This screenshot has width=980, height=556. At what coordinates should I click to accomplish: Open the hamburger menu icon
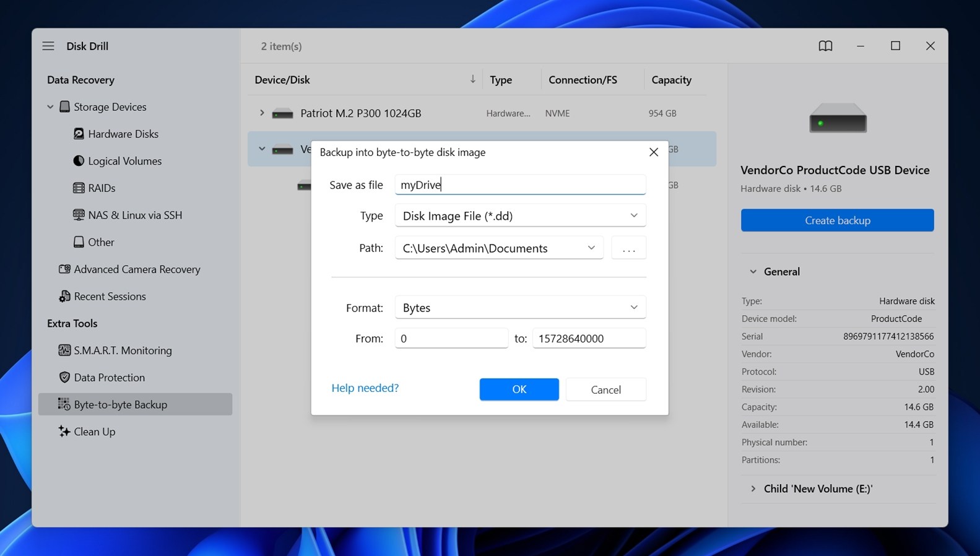pos(48,46)
